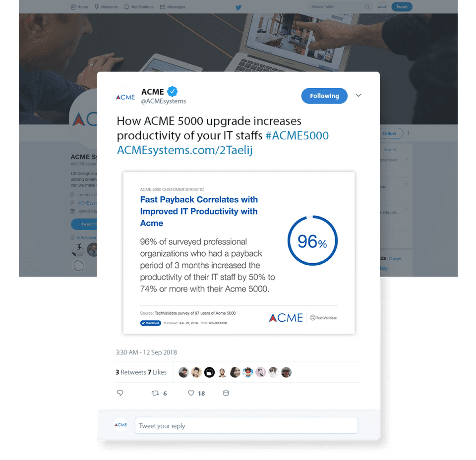Click the retweet icon
The image size is (476, 460).
pos(155,393)
